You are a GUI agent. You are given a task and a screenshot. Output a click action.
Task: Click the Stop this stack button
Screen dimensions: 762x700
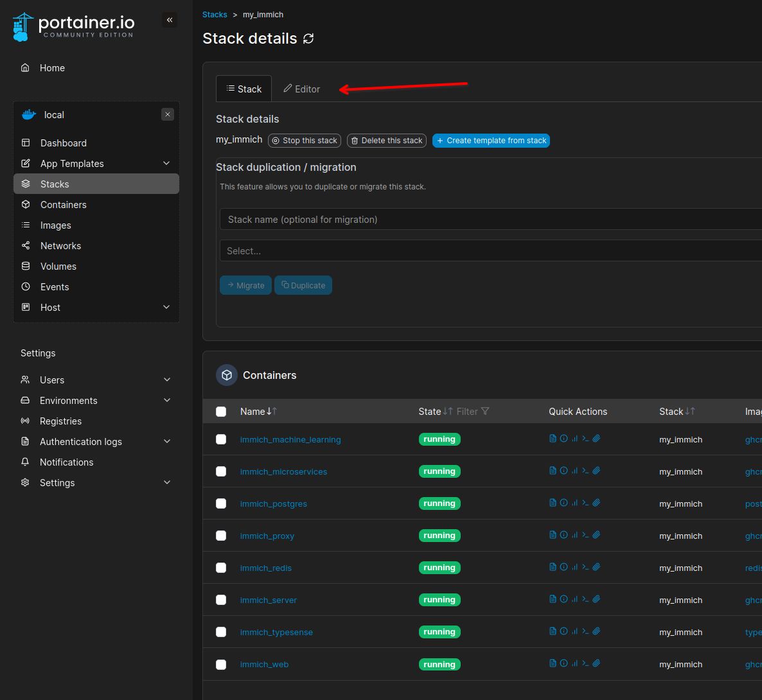304,141
